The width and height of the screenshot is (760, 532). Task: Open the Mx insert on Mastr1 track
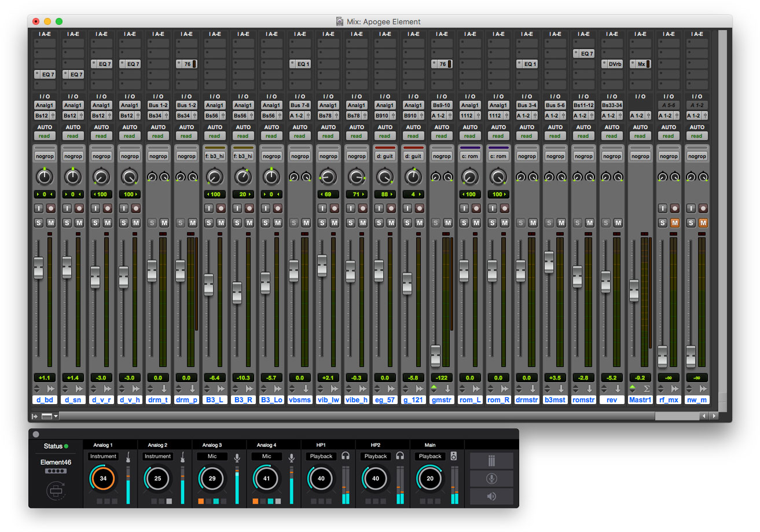[640, 64]
